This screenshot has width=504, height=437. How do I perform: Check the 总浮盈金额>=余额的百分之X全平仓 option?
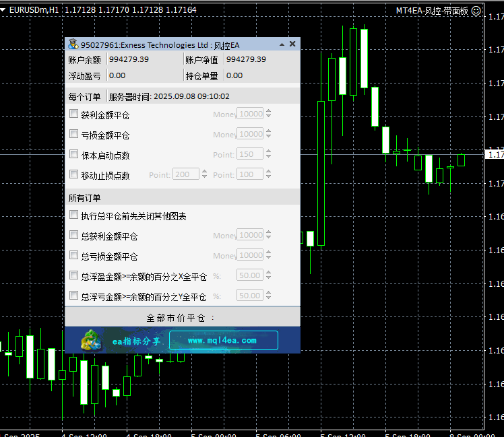click(x=74, y=275)
